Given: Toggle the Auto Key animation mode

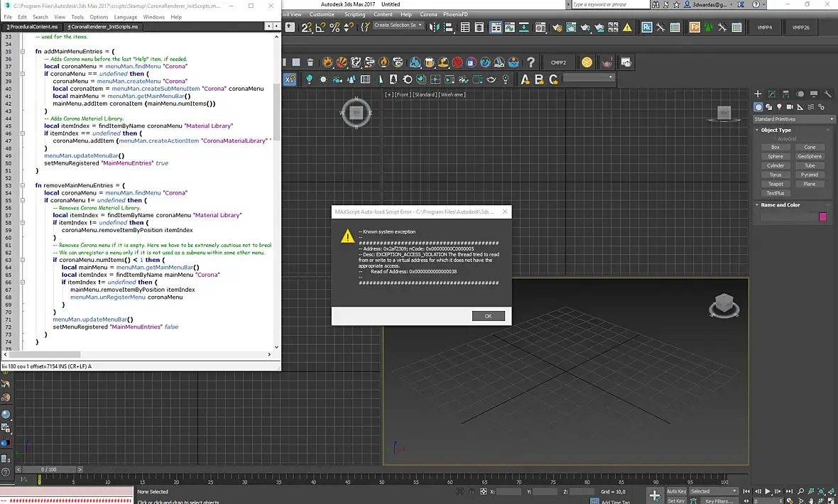Looking at the screenshot, I should click(676, 491).
